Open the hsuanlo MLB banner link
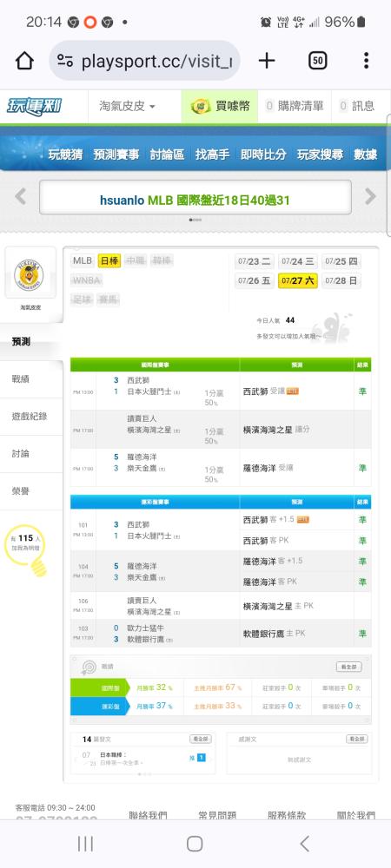The width and height of the screenshot is (391, 868). point(195,200)
